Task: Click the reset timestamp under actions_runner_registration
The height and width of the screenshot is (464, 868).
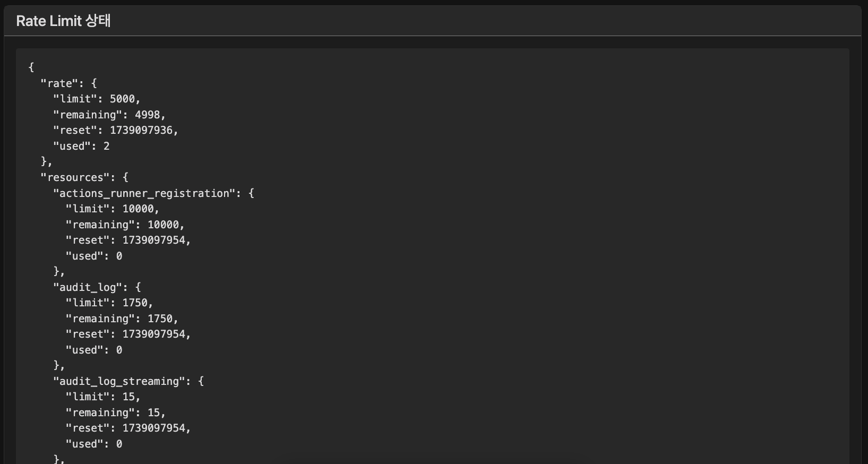Action: click(x=156, y=240)
